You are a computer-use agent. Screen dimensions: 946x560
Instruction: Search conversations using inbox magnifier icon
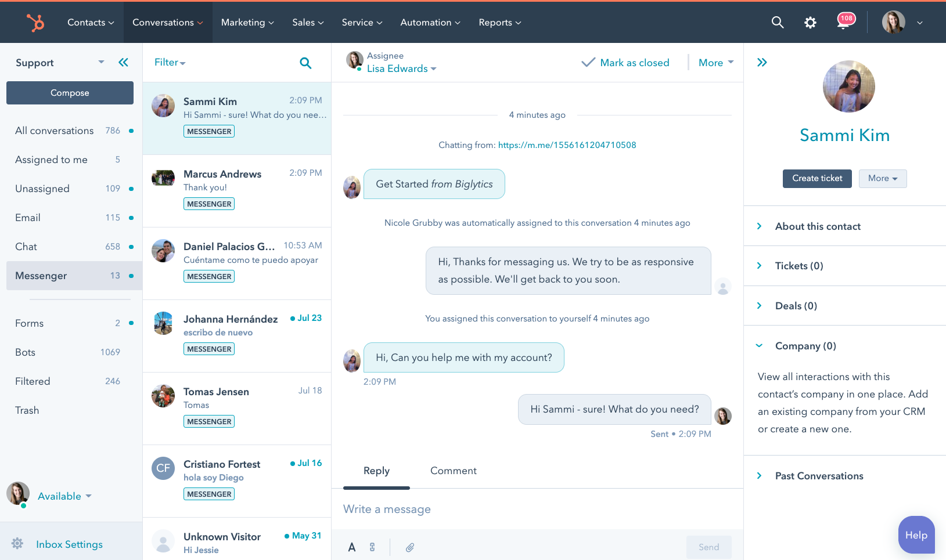[x=305, y=63]
